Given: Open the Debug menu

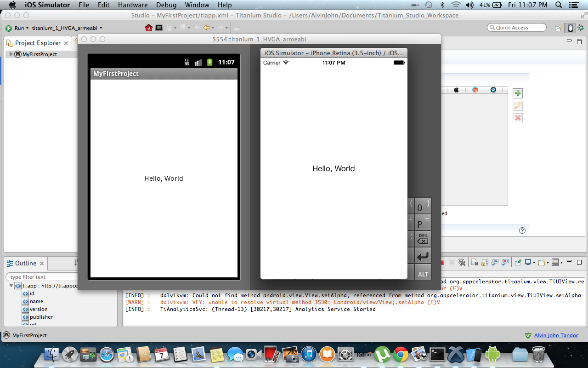Looking at the screenshot, I should (x=166, y=5).
